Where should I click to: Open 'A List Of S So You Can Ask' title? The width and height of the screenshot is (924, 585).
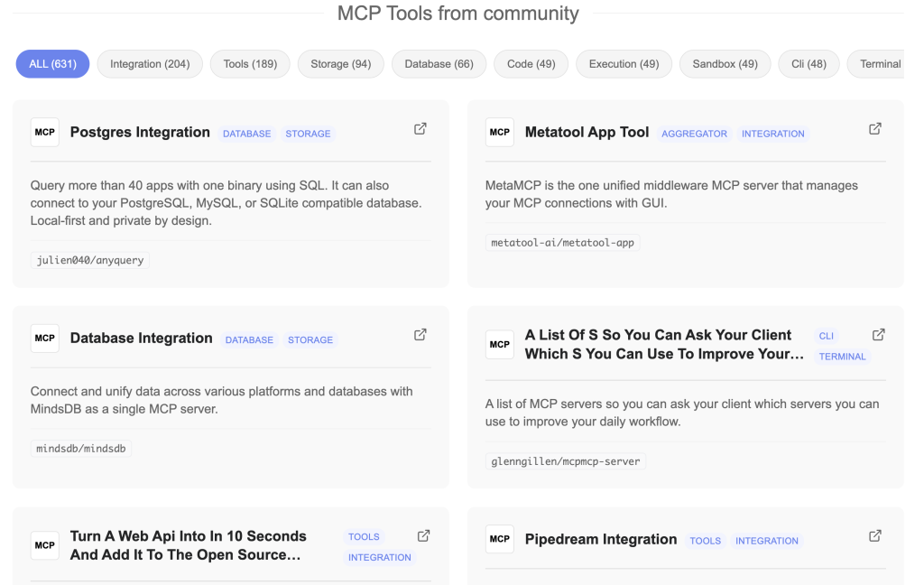[x=664, y=344]
